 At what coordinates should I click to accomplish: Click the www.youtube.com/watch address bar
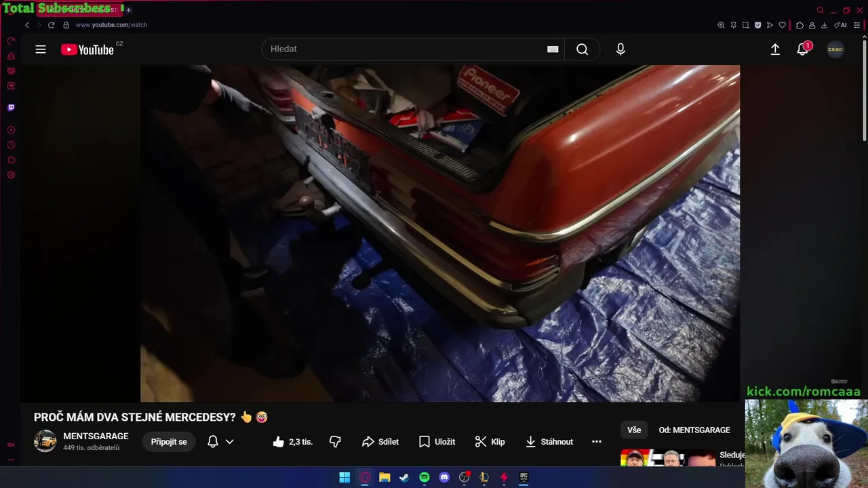tap(111, 25)
